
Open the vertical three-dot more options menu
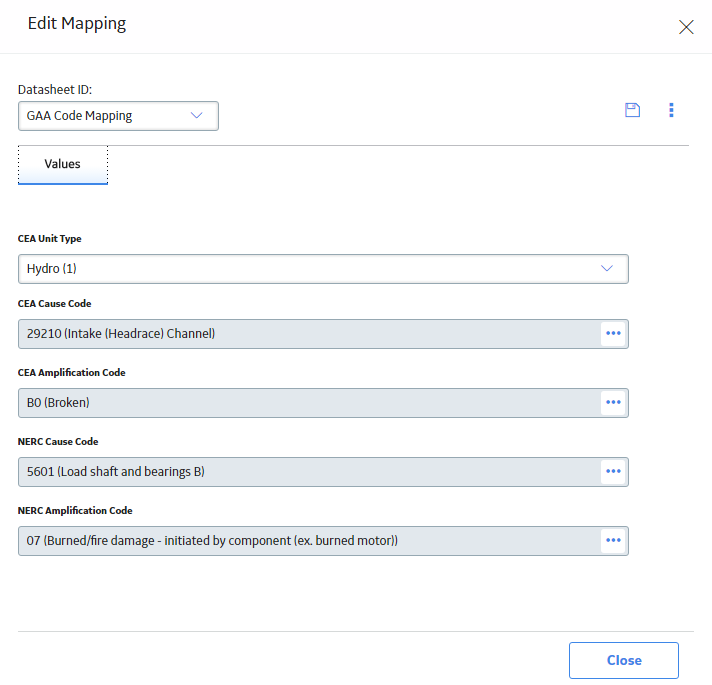(671, 110)
